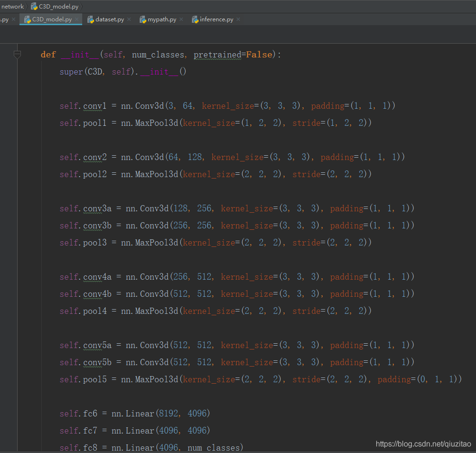Click the Python file icon on dataset.py tab
The width and height of the screenshot is (476, 453).
tap(90, 20)
